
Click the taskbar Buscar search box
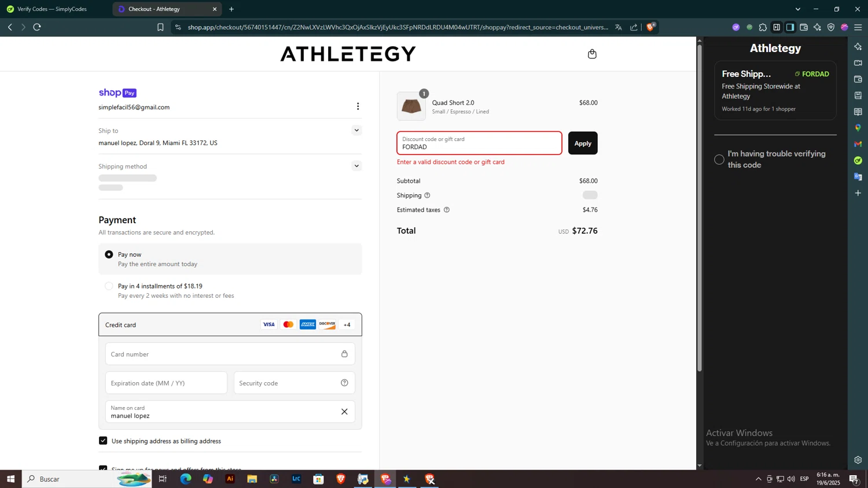point(87,479)
